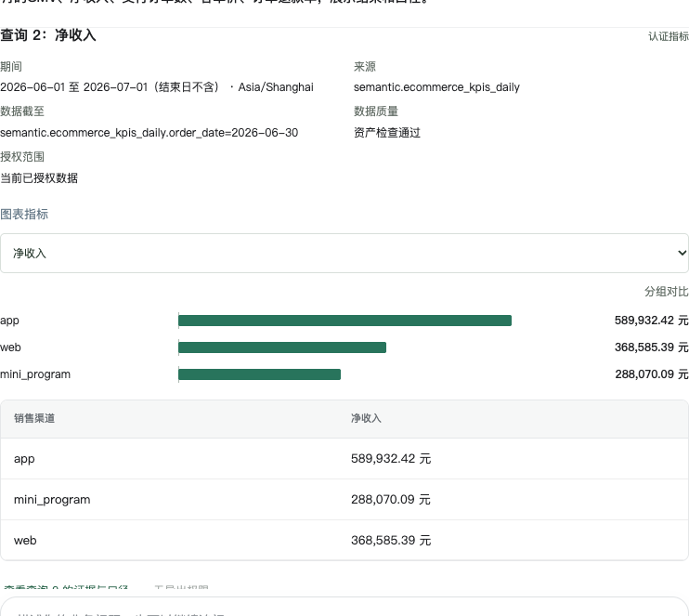This screenshot has height=616, width=689.
Task: Click table cell 288,070.09 元 in mini_program row
Action: tap(391, 500)
